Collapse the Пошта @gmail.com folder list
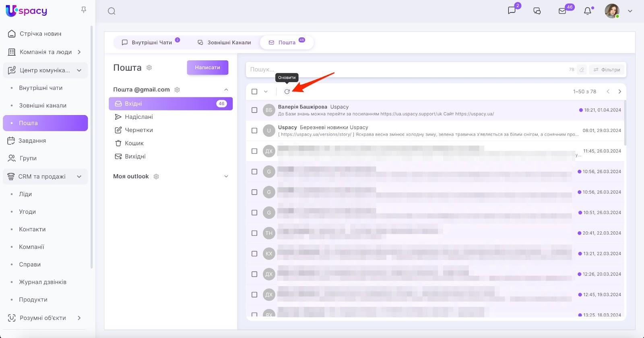 click(x=226, y=90)
